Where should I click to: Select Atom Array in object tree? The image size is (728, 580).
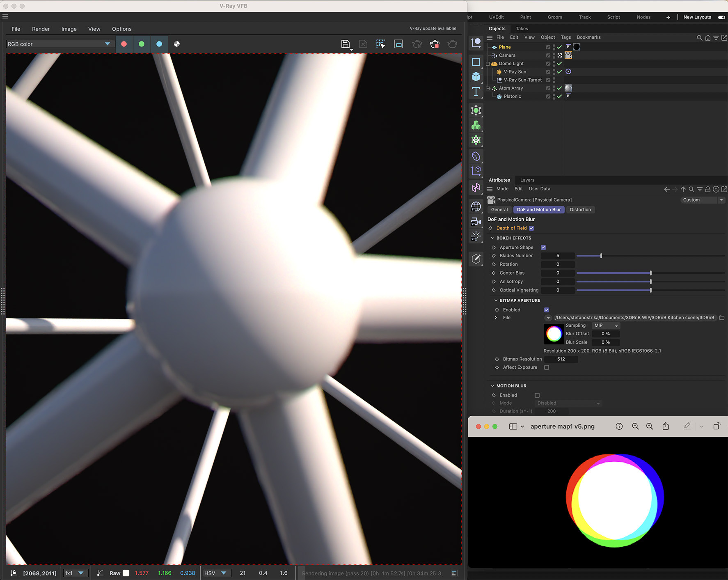(511, 88)
